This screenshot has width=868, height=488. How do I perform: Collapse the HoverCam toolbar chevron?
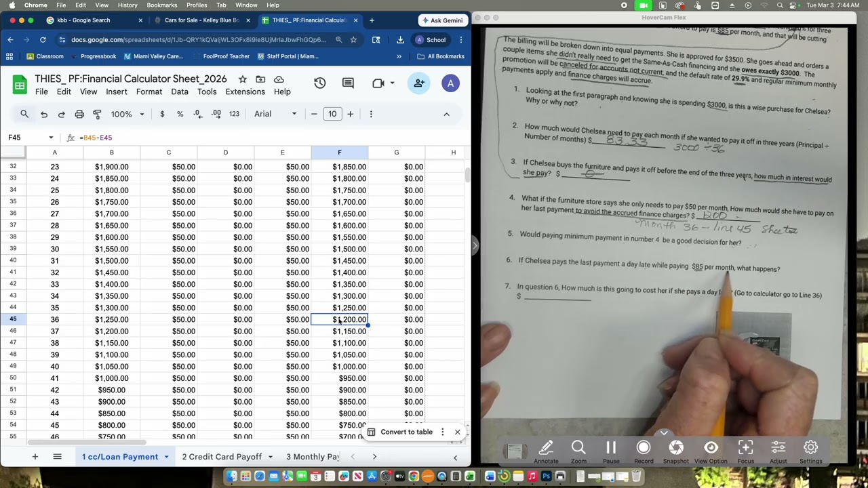[x=664, y=433]
